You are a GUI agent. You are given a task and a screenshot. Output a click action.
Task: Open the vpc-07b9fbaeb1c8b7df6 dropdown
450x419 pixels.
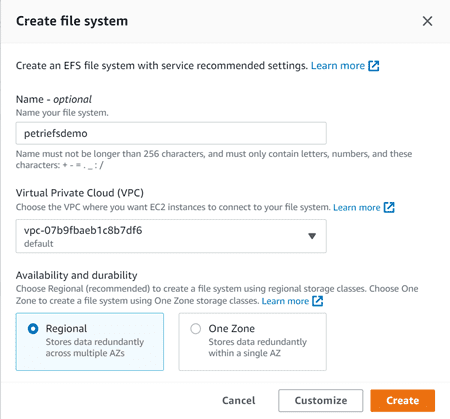point(171,236)
